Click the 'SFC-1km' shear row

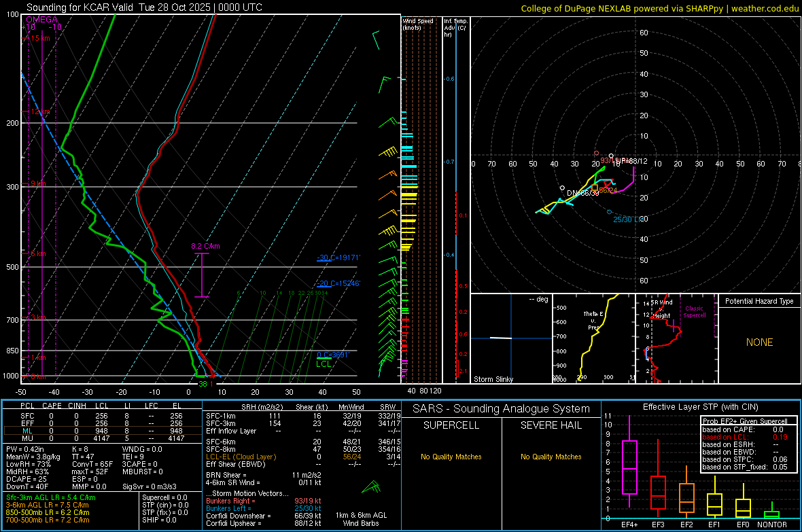click(x=303, y=416)
